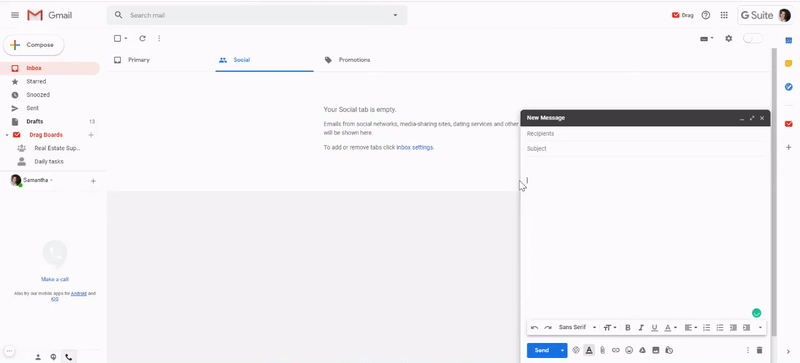Screen dimensions: 800x363
Task: Click attach files paperclip icon
Action: pos(603,350)
